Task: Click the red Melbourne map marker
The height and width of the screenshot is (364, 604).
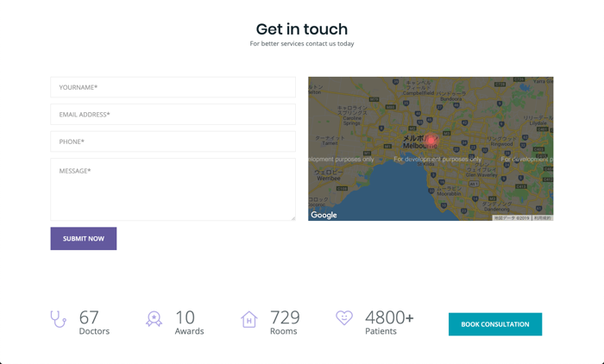Action: coord(431,141)
